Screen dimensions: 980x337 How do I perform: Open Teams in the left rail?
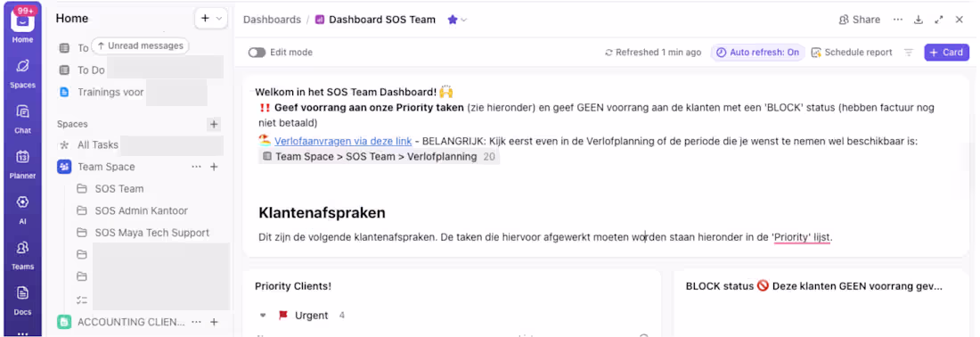click(x=22, y=254)
